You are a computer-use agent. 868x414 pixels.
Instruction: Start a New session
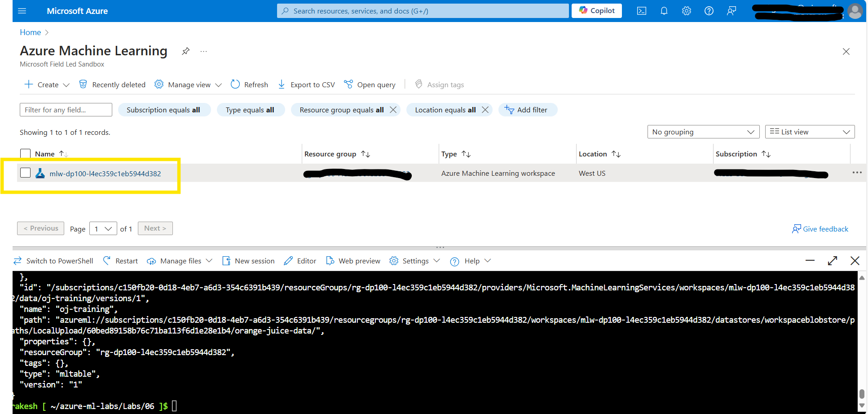(248, 261)
